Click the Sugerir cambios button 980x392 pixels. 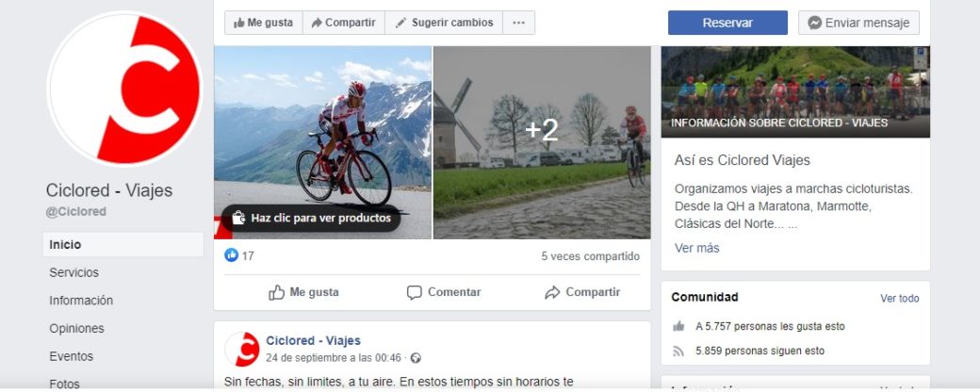click(444, 23)
